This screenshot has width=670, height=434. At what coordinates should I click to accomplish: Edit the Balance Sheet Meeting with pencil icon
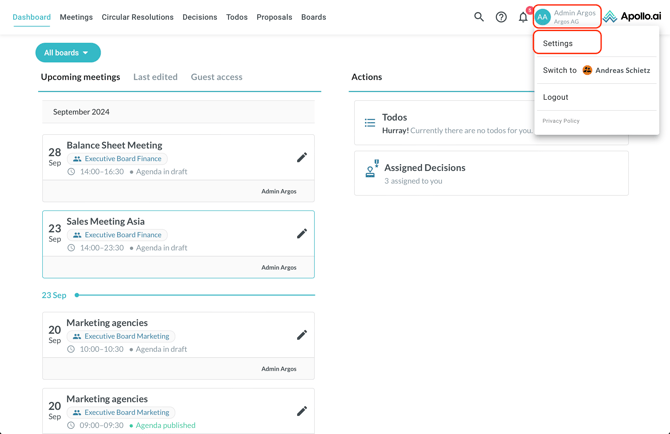click(301, 158)
